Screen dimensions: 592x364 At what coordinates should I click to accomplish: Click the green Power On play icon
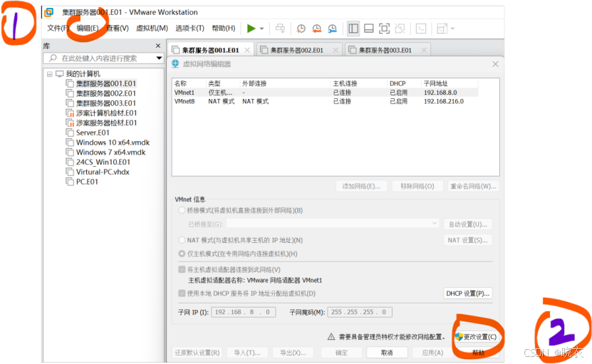point(251,28)
